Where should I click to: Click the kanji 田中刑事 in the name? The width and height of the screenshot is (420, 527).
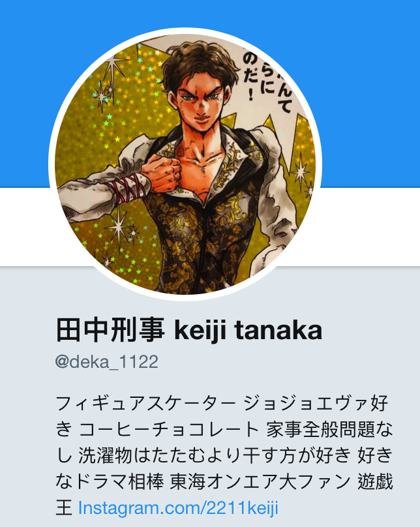(x=110, y=331)
